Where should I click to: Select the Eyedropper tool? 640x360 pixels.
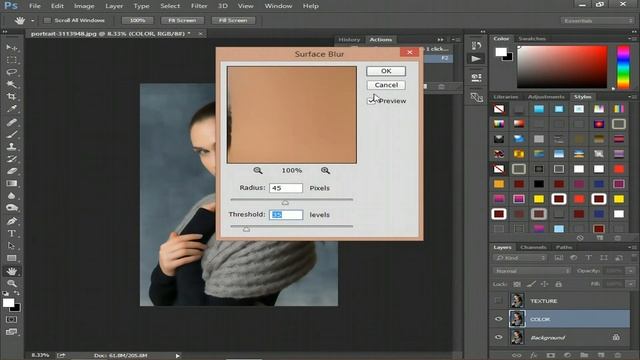coord(11,109)
